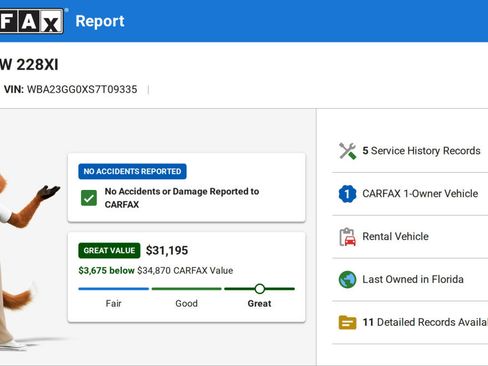Click the 'Great' label under value bar
This screenshot has width=488, height=366.
click(259, 304)
